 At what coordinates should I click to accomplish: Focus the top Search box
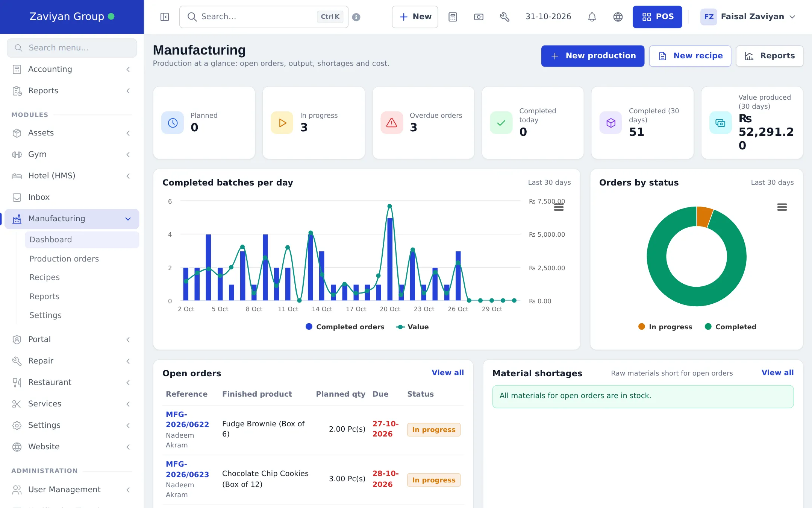click(264, 17)
